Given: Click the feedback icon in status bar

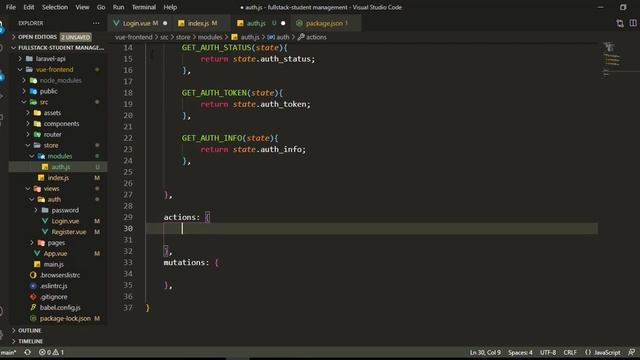Looking at the screenshot, I should (x=631, y=352).
